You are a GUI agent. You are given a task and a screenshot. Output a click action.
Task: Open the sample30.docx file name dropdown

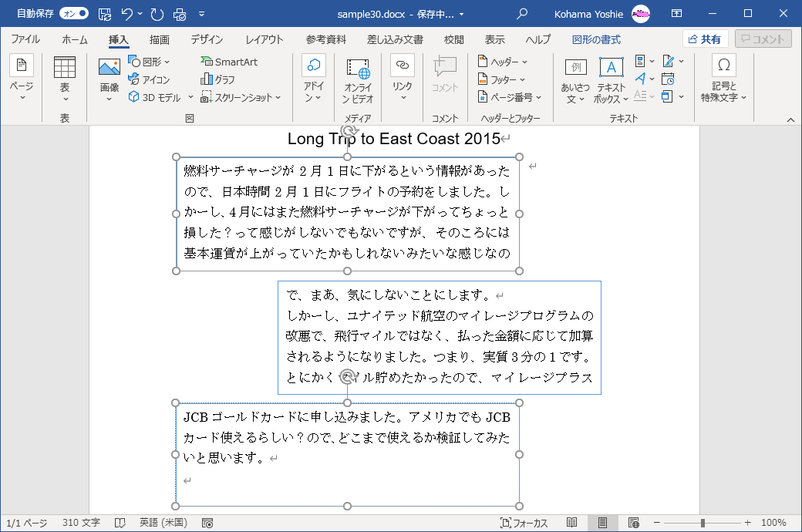(461, 15)
